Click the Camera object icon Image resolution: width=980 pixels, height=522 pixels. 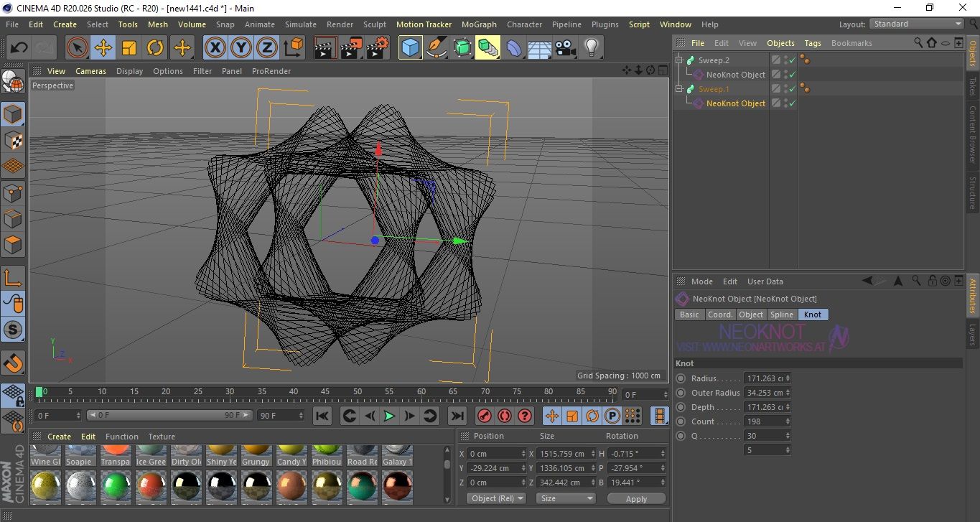point(565,48)
